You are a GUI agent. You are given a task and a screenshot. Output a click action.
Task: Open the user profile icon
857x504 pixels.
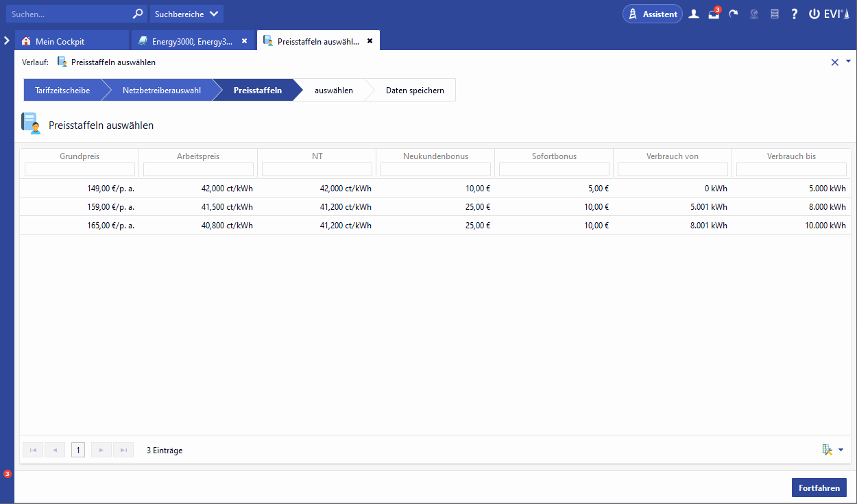coord(694,14)
